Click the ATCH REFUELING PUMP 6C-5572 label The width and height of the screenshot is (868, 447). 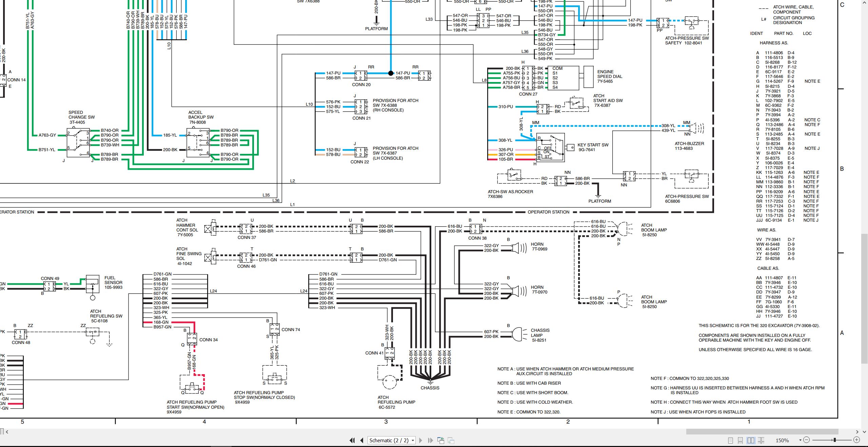click(396, 402)
